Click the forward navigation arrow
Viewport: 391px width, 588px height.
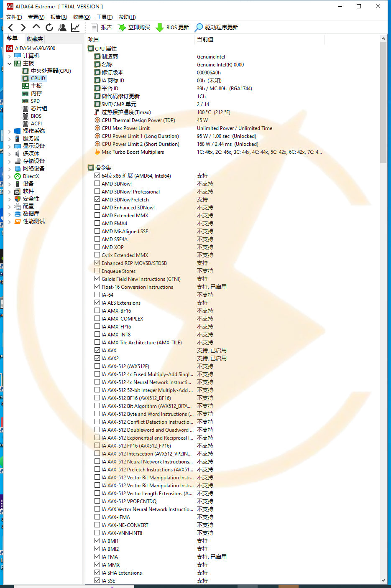point(23,28)
